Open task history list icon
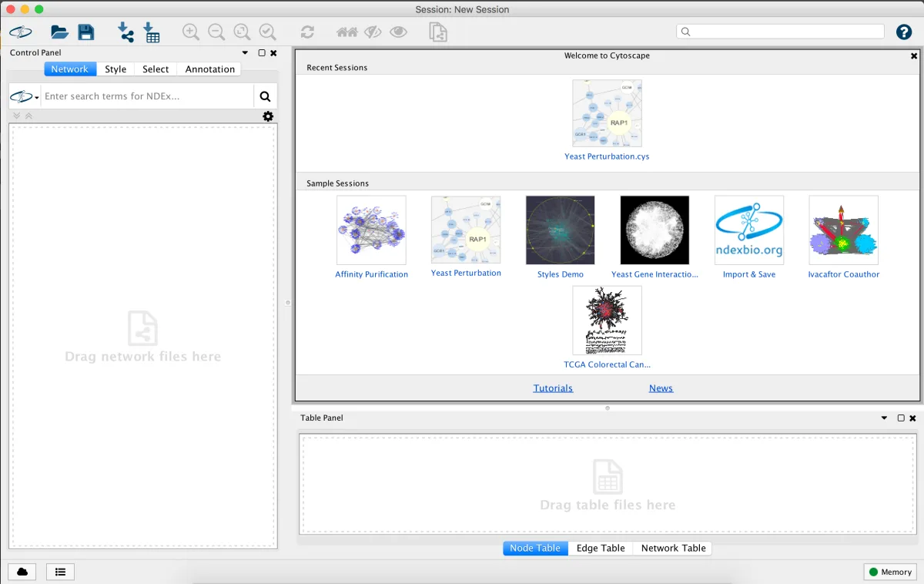 [x=60, y=572]
